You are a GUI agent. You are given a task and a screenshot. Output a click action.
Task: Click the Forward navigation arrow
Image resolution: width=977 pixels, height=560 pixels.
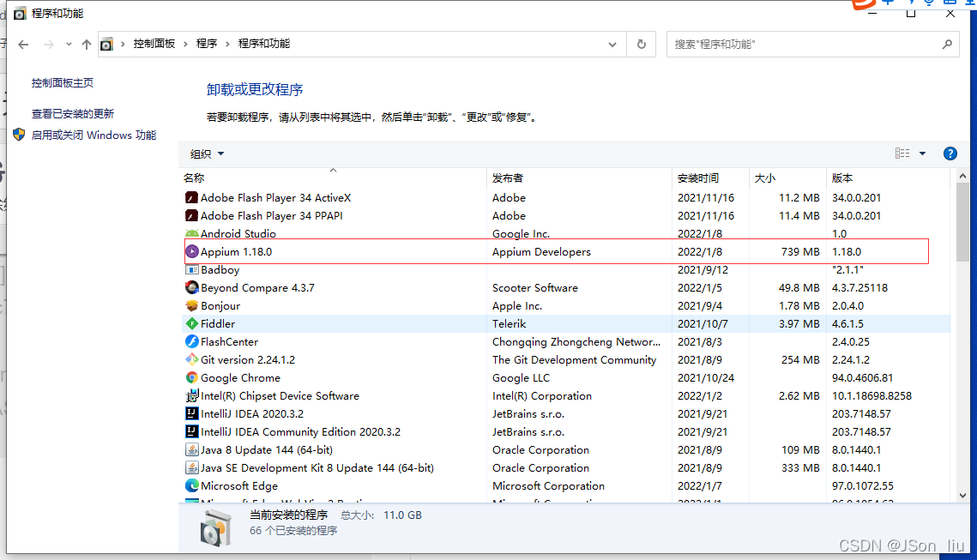(49, 45)
